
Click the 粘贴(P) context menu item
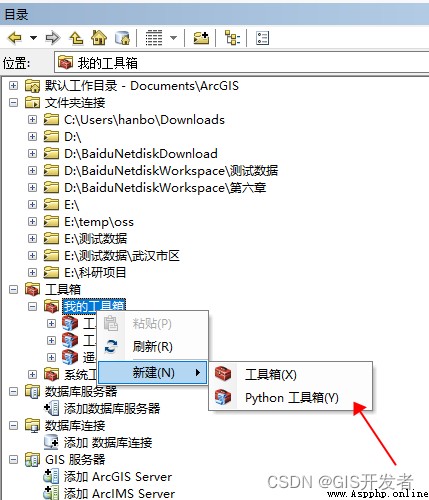(x=152, y=323)
